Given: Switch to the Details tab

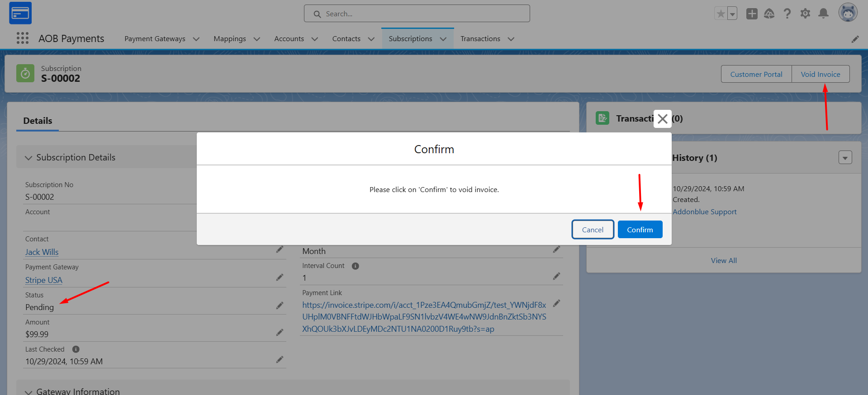Looking at the screenshot, I should point(38,121).
